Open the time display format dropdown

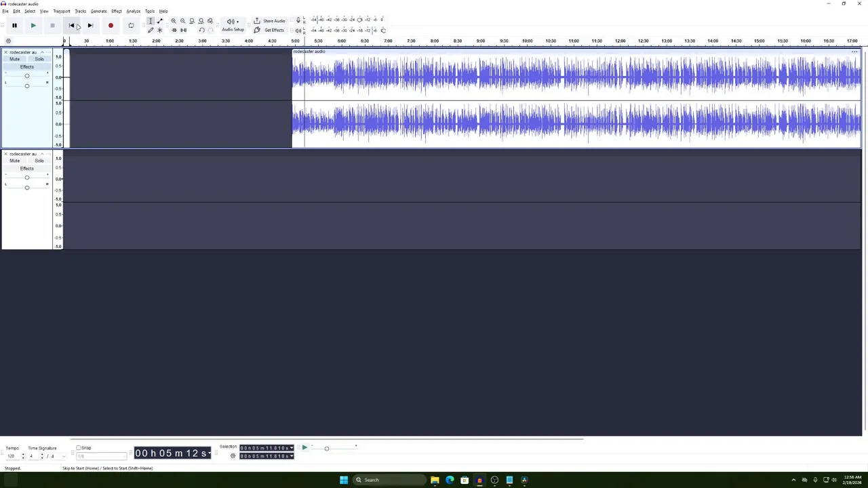(208, 453)
